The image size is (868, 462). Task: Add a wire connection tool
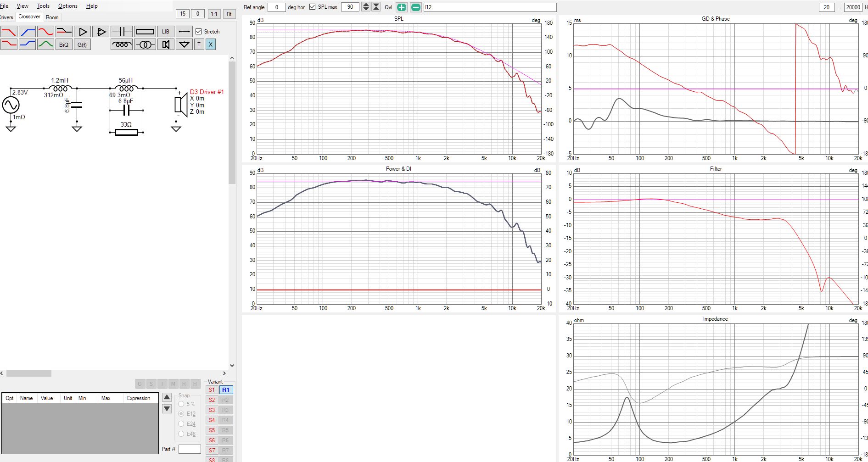pos(184,32)
